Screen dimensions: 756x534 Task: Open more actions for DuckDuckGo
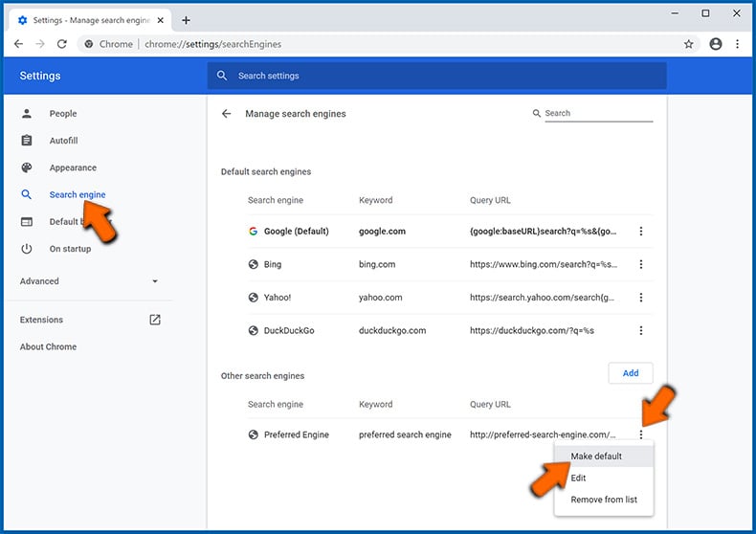pos(641,330)
